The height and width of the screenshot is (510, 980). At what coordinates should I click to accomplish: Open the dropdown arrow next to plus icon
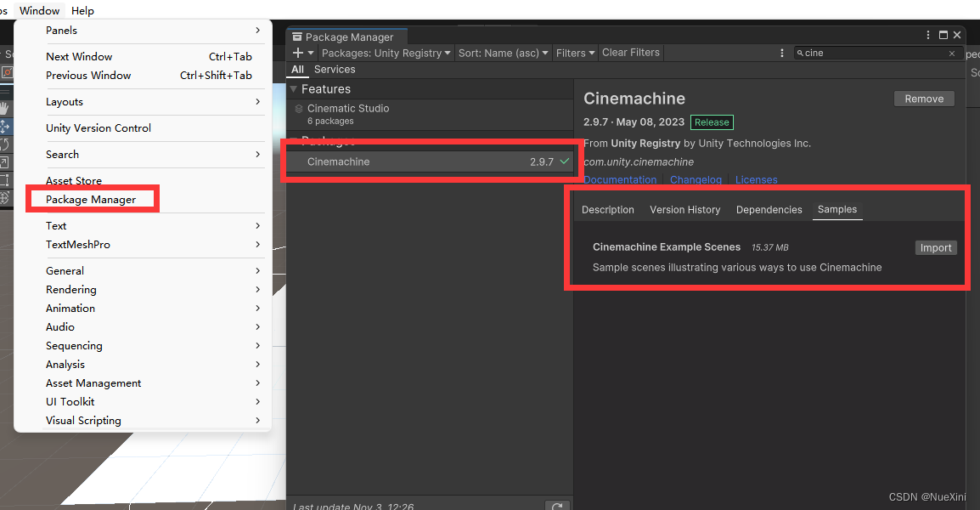311,54
